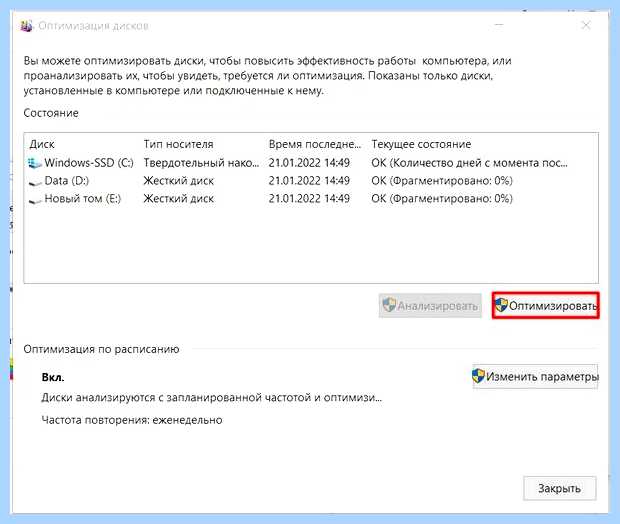Click the Диски анализируются description line
The height and width of the screenshot is (524, 620).
pos(212,397)
